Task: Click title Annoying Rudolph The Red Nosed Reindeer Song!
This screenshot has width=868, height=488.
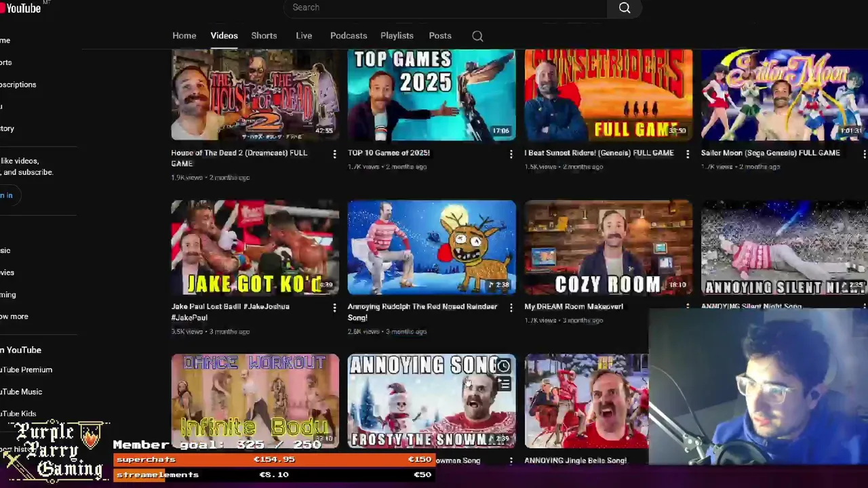Action: point(422,312)
